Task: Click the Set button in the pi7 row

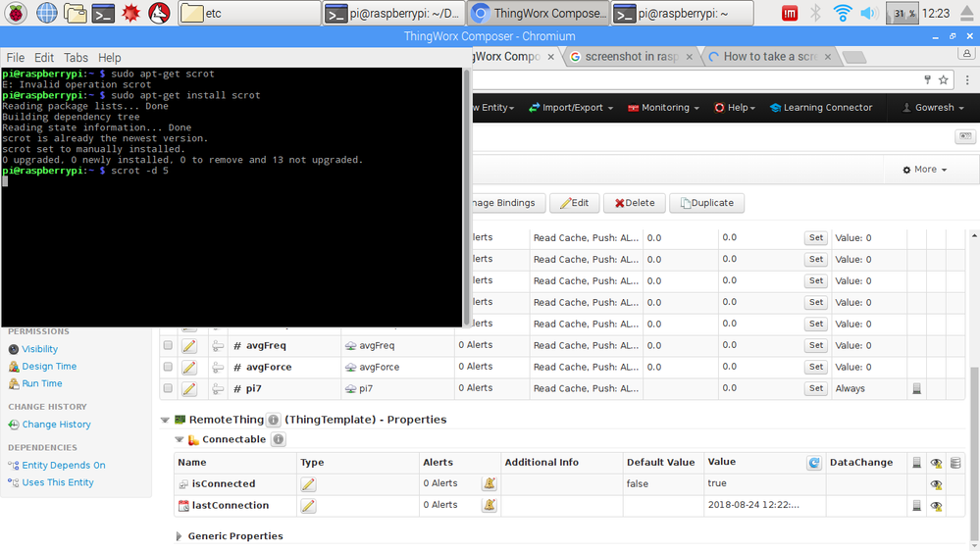Action: (x=816, y=388)
